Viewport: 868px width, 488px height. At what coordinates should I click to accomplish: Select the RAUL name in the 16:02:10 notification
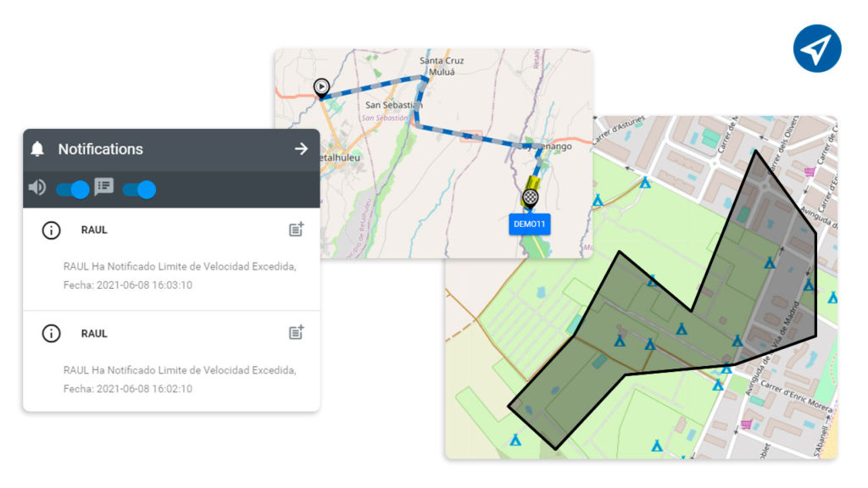(x=94, y=334)
